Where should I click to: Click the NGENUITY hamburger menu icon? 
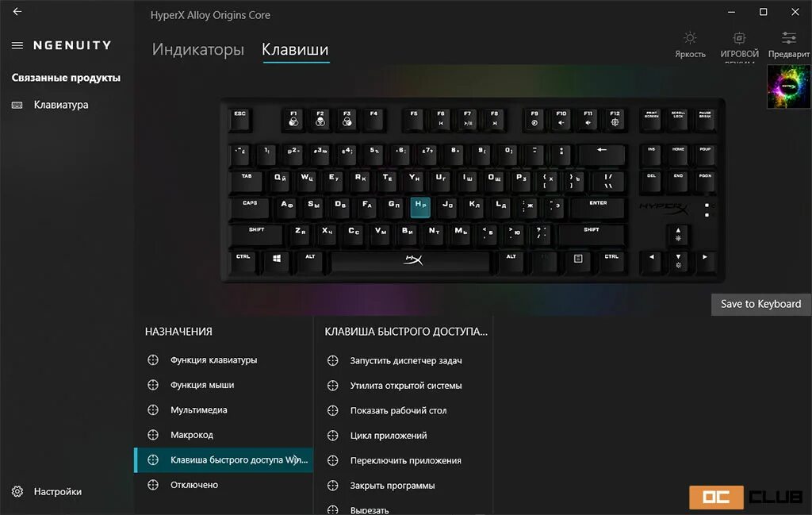tap(17, 45)
